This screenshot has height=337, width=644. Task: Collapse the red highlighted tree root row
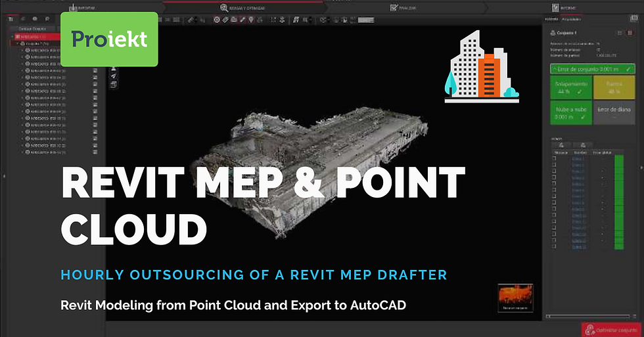[12, 37]
